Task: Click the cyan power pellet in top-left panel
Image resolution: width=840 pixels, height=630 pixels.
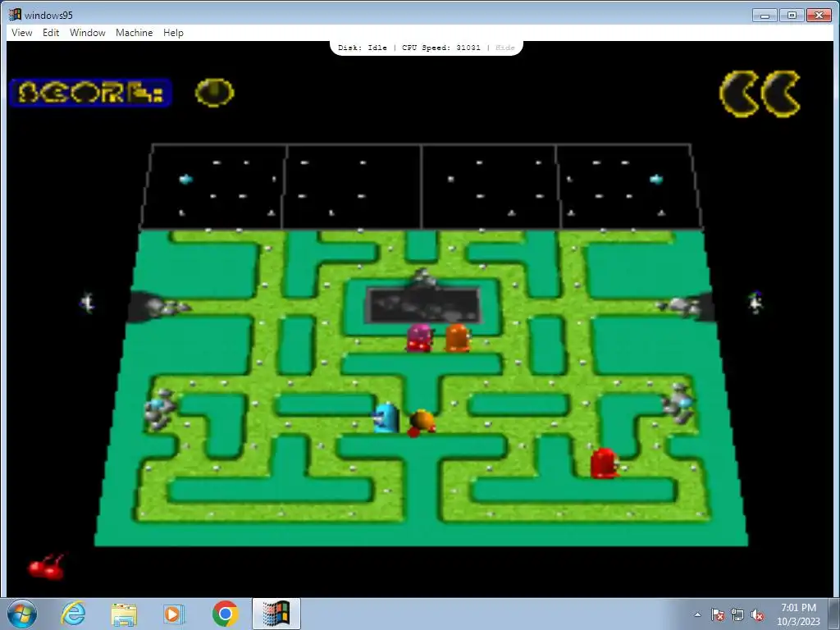Action: click(185, 179)
